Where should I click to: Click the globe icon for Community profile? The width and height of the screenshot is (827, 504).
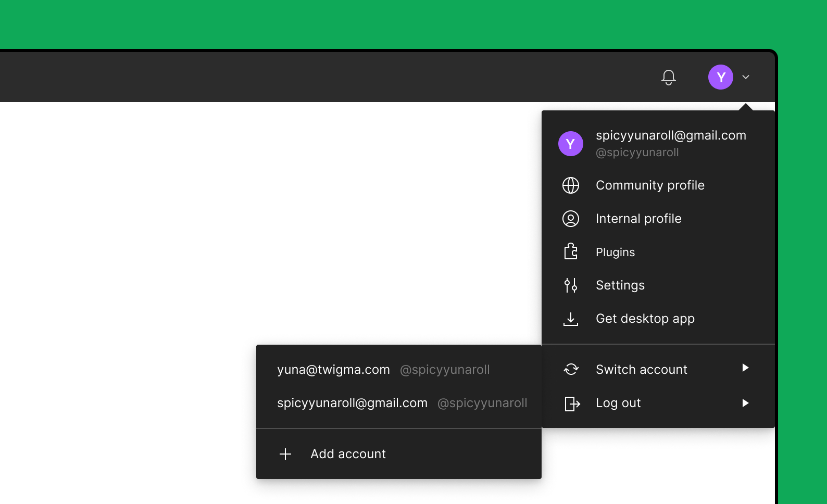571,185
